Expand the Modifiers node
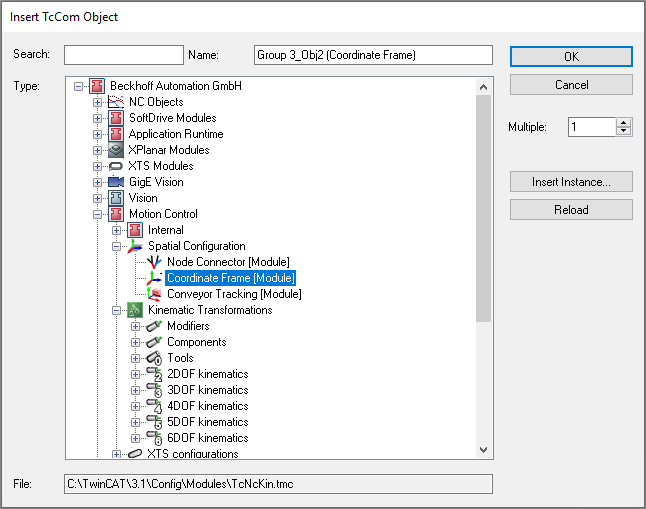The height and width of the screenshot is (509, 646). pyautogui.click(x=135, y=326)
